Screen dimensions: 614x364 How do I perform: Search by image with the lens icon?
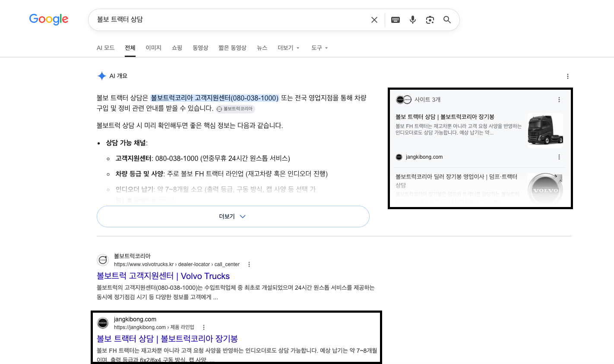(430, 20)
